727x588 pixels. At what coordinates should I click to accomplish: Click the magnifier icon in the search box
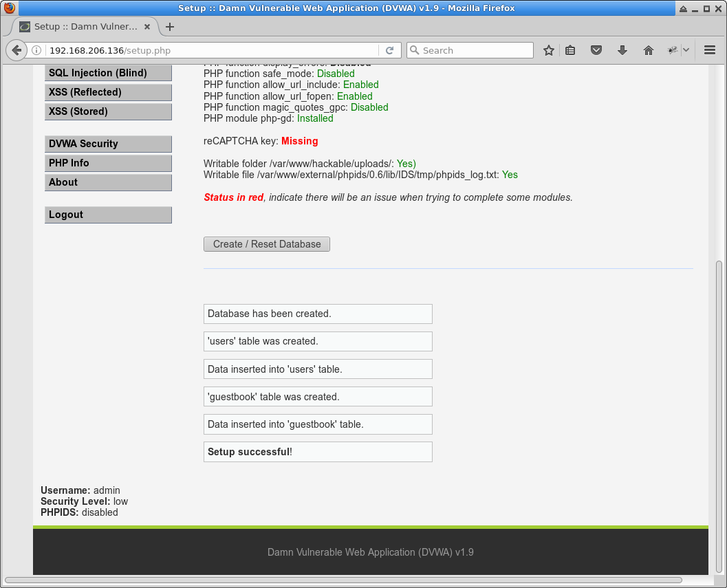click(415, 50)
